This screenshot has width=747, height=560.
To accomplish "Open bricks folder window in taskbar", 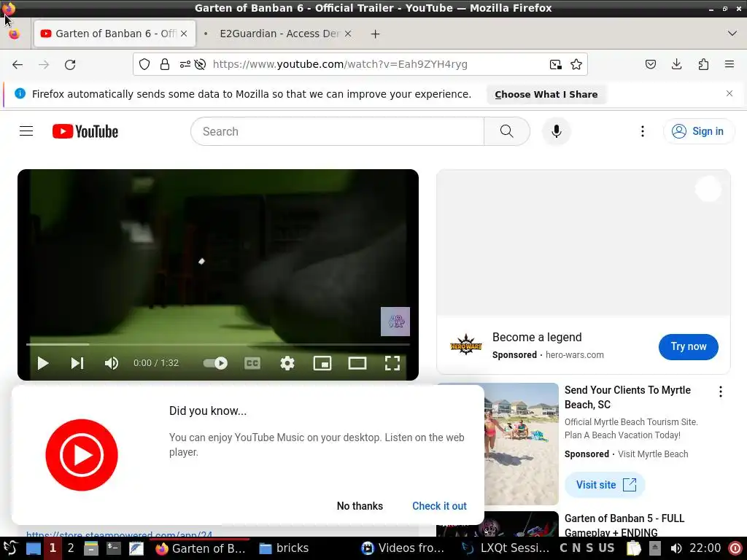I will (285, 548).
